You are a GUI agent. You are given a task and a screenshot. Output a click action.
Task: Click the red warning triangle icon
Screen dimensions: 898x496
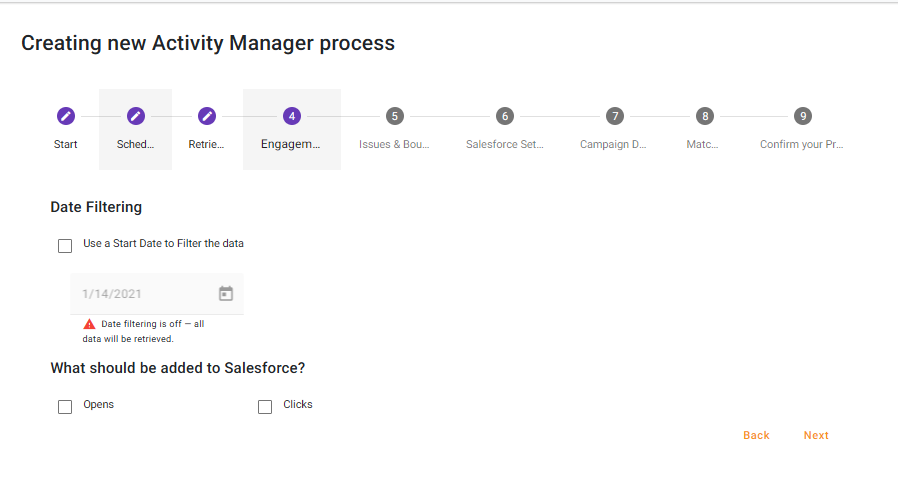[x=89, y=324]
